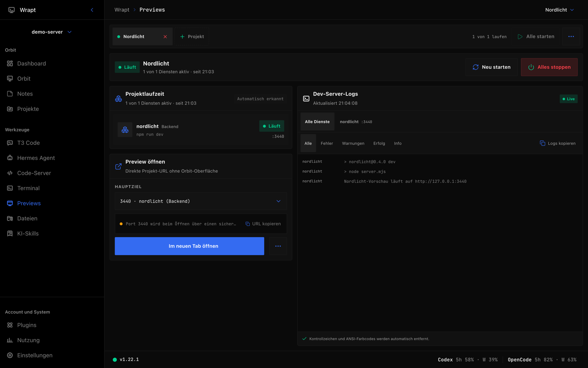The height and width of the screenshot is (368, 588).
Task: Click OpenCode usage in status bar
Action: [x=542, y=360]
